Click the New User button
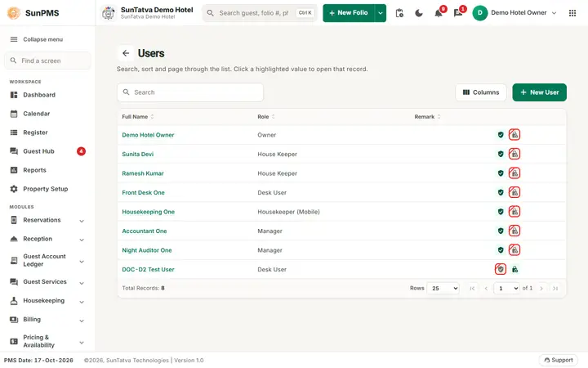The image size is (588, 368). pos(539,92)
